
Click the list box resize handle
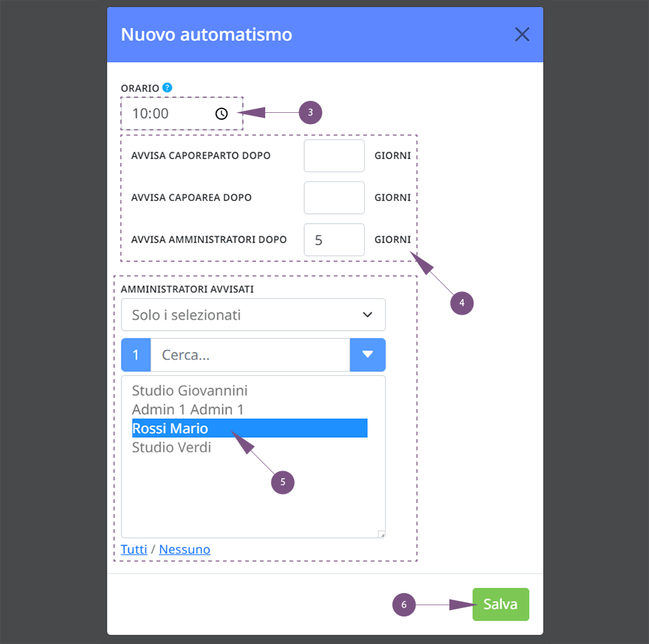[382, 535]
